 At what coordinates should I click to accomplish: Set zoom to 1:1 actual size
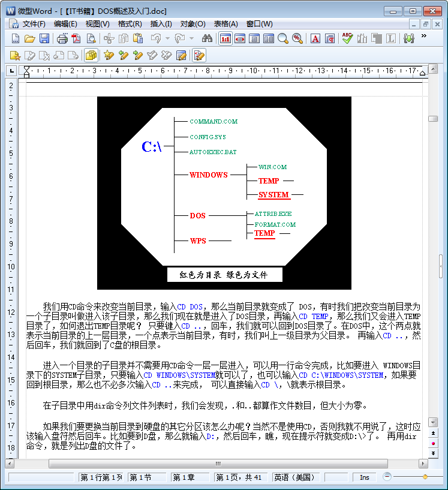[225, 38]
